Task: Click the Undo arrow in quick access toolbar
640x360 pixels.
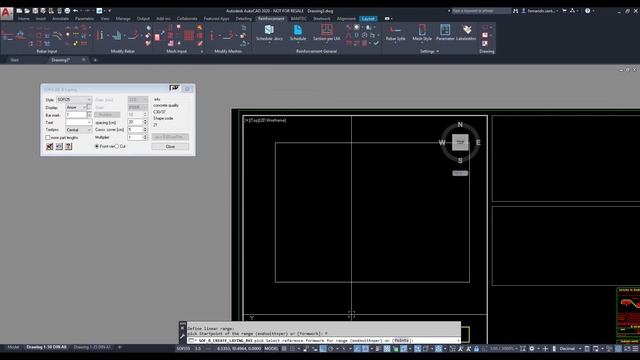Action: click(76, 11)
